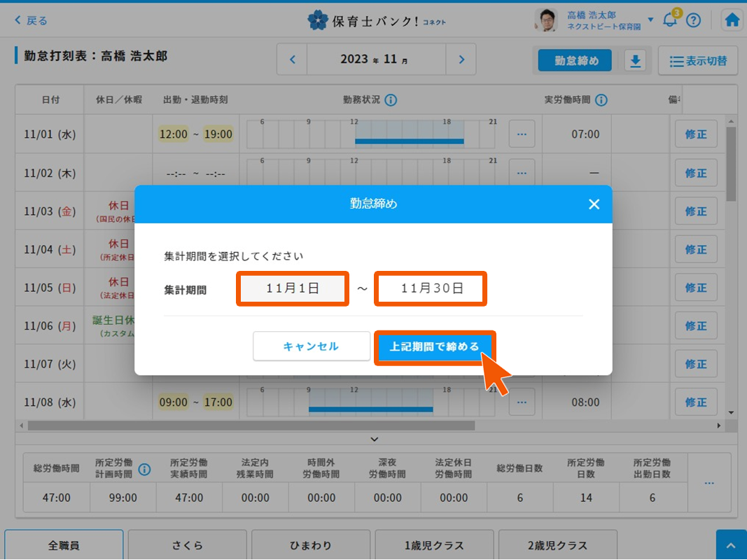Click end date field 11月30日
Screen dimensions: 747x560
[x=430, y=288]
